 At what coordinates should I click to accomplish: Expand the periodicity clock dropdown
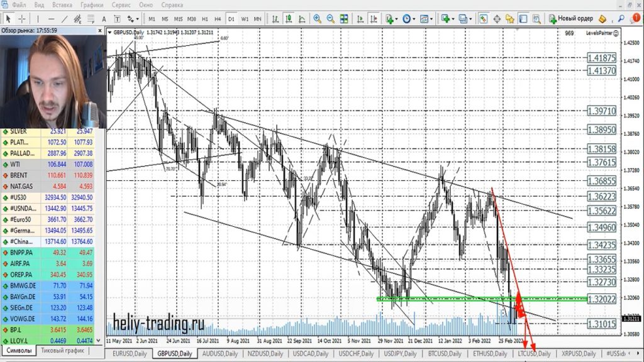point(409,19)
